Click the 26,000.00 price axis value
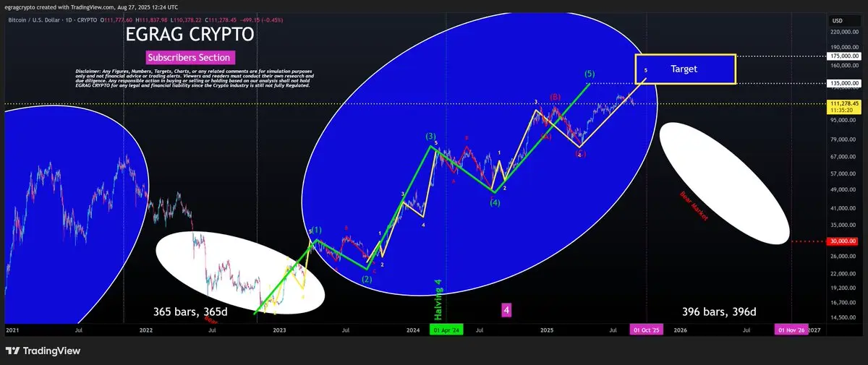868x365 pixels. pos(845,256)
